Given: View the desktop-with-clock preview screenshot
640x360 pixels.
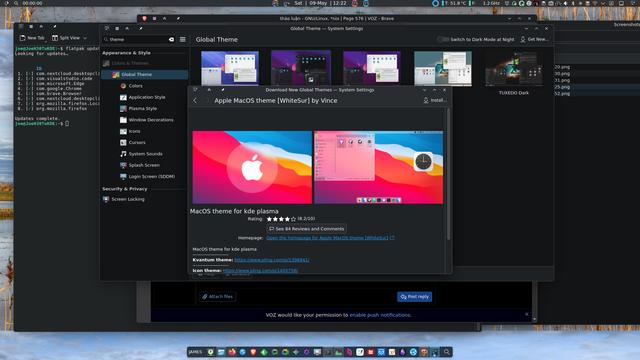Looking at the screenshot, I should [378, 167].
